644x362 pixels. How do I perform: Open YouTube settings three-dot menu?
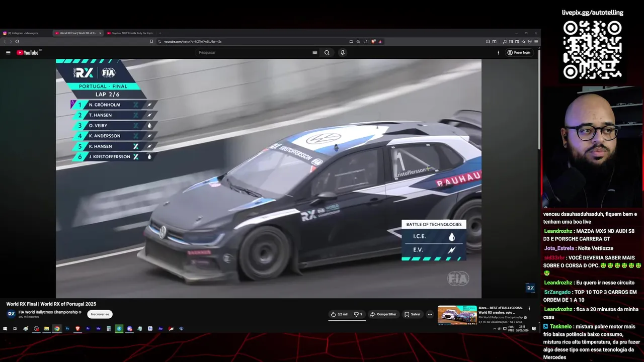click(x=499, y=52)
